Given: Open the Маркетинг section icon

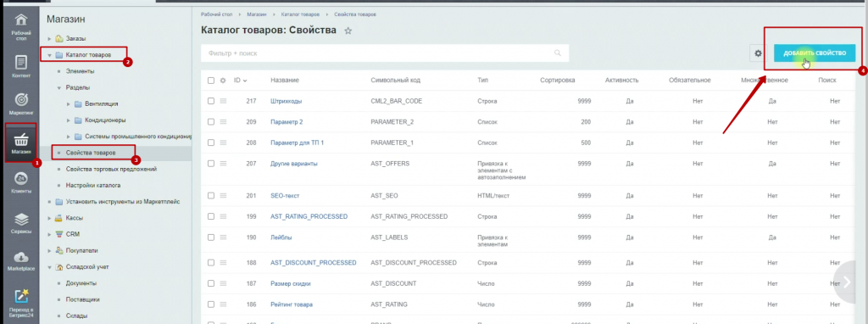Looking at the screenshot, I should pyautogui.click(x=21, y=103).
